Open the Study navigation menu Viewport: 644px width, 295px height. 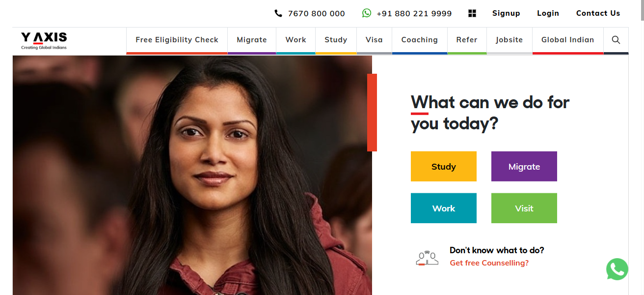coord(336,40)
